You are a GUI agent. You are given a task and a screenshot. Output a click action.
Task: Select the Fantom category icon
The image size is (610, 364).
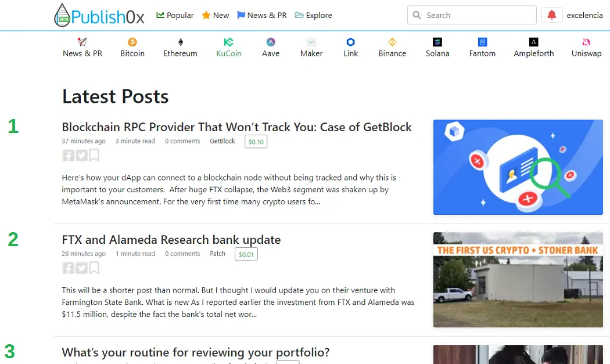click(482, 42)
